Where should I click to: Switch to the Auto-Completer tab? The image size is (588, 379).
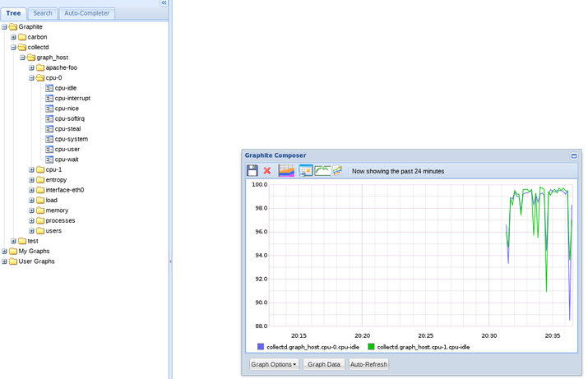coord(87,13)
